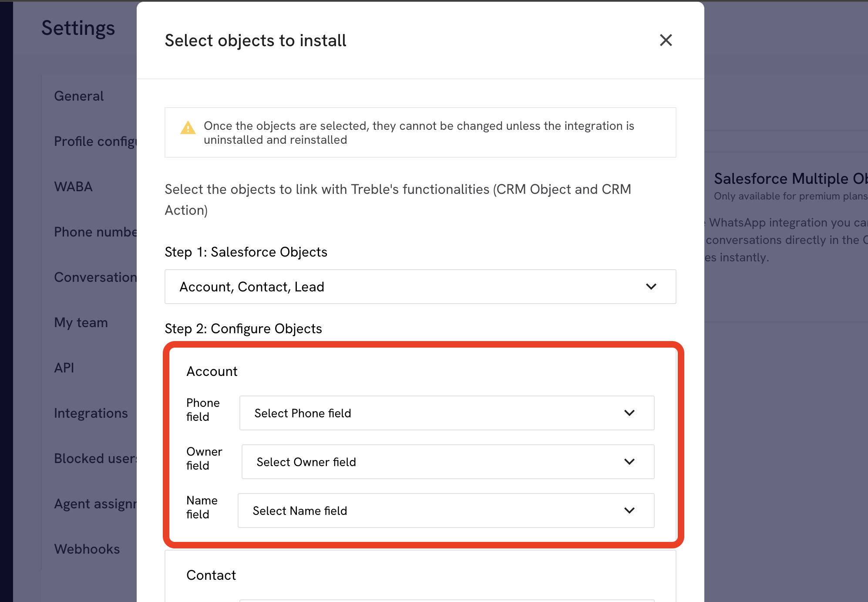Screen dimensions: 868x602
Task: Click the Contact section heading
Action: pos(211,575)
